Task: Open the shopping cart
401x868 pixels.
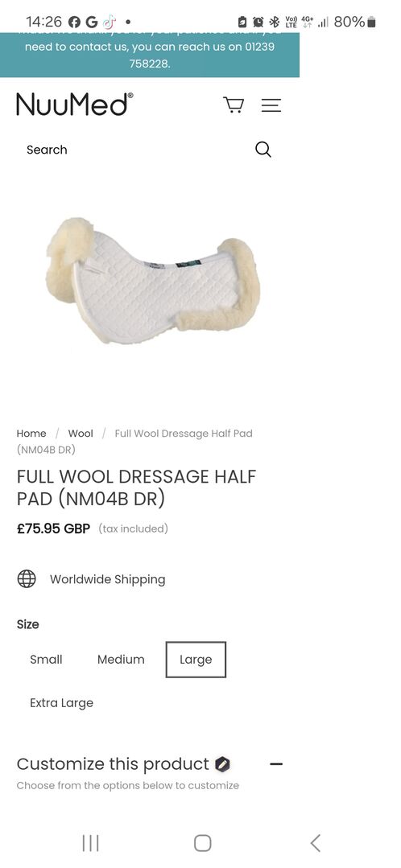Action: pos(234,105)
